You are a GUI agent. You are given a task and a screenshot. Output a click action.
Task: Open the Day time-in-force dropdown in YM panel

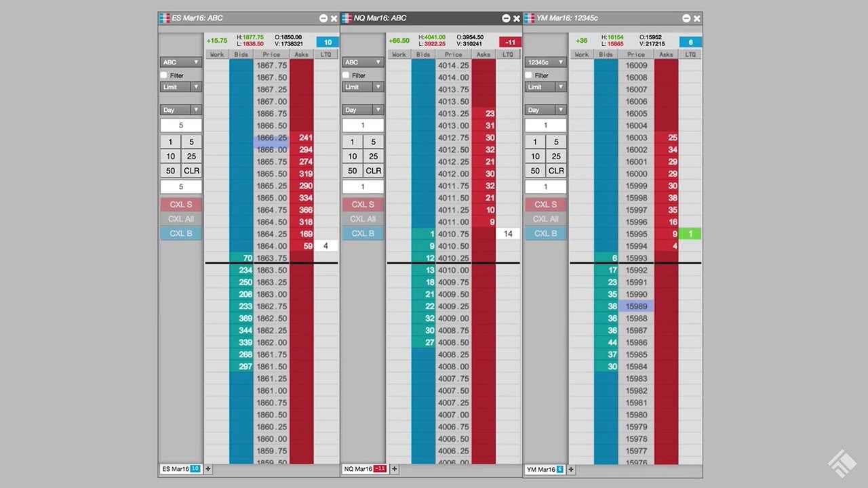click(x=546, y=110)
